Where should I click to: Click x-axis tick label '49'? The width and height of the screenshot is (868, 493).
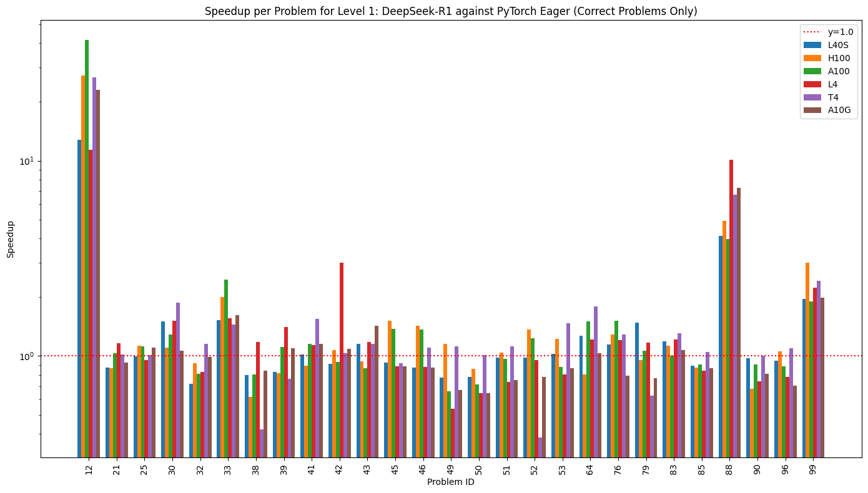(x=451, y=469)
